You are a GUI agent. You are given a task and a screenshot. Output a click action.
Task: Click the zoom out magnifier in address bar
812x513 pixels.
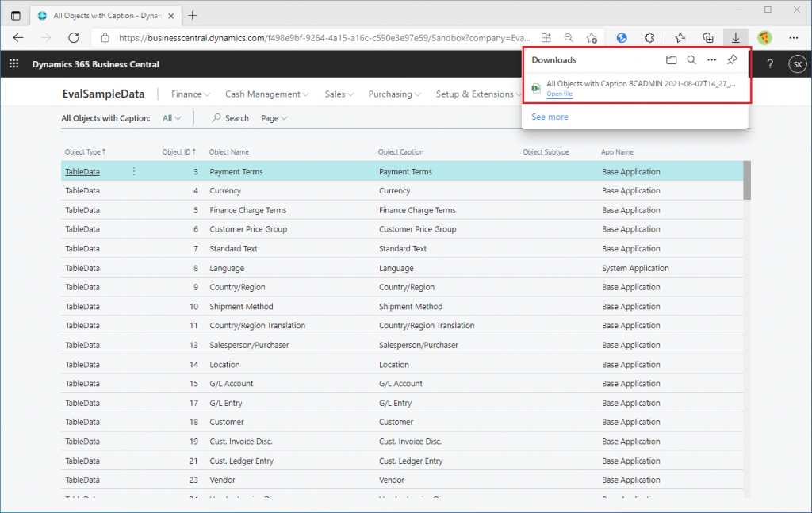(x=569, y=38)
